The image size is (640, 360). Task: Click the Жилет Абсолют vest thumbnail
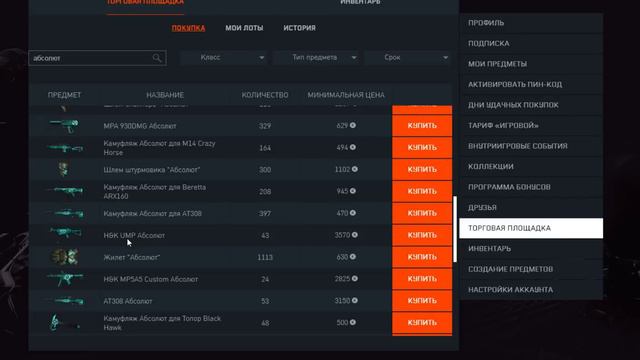65,257
